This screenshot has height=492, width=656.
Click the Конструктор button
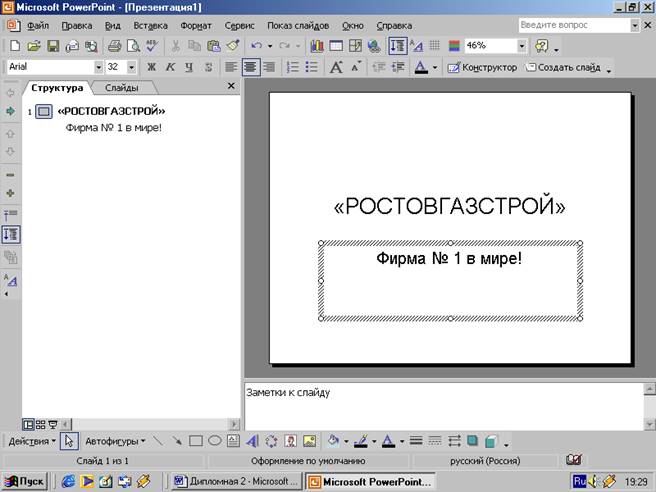click(482, 67)
